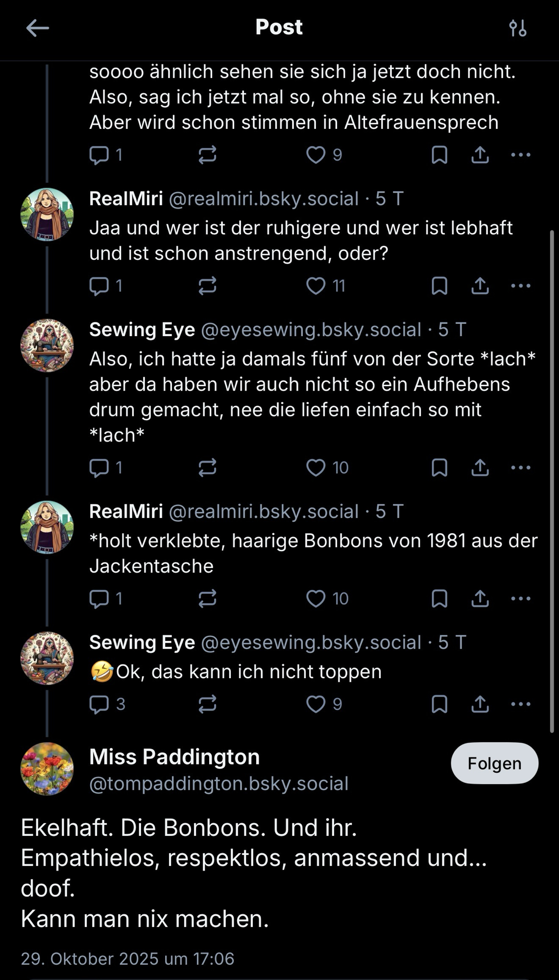The image size is (559, 980).
Task: Open thread display settings icon
Action: pos(517,28)
